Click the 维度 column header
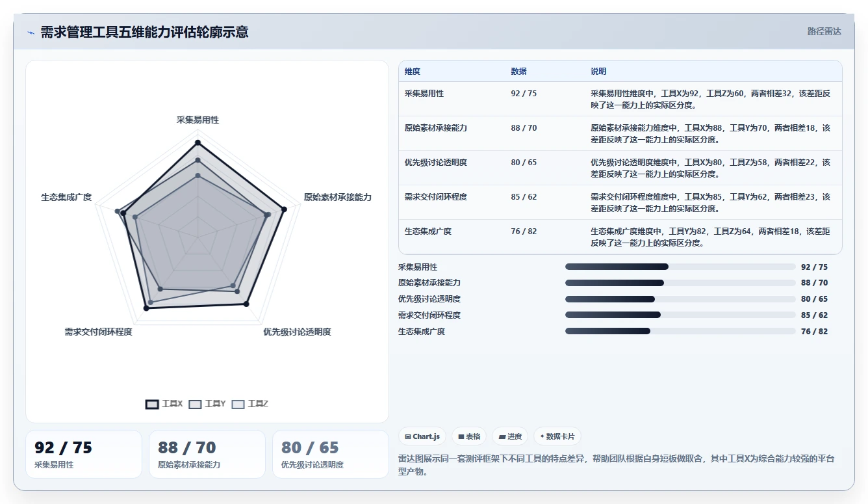868x504 pixels. (x=413, y=72)
